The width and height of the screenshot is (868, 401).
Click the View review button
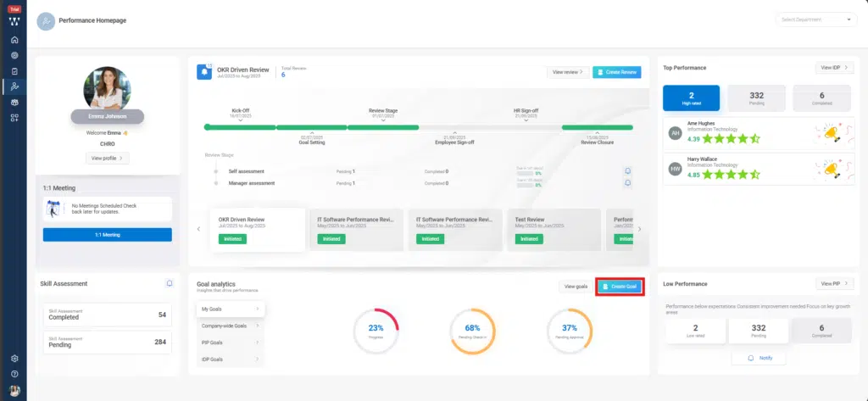[x=568, y=72]
